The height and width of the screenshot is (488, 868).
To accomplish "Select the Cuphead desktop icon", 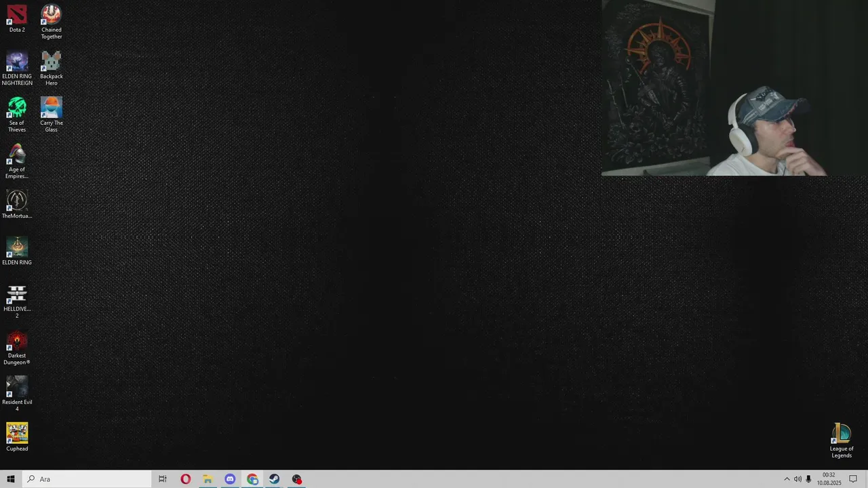I will coord(17,438).
